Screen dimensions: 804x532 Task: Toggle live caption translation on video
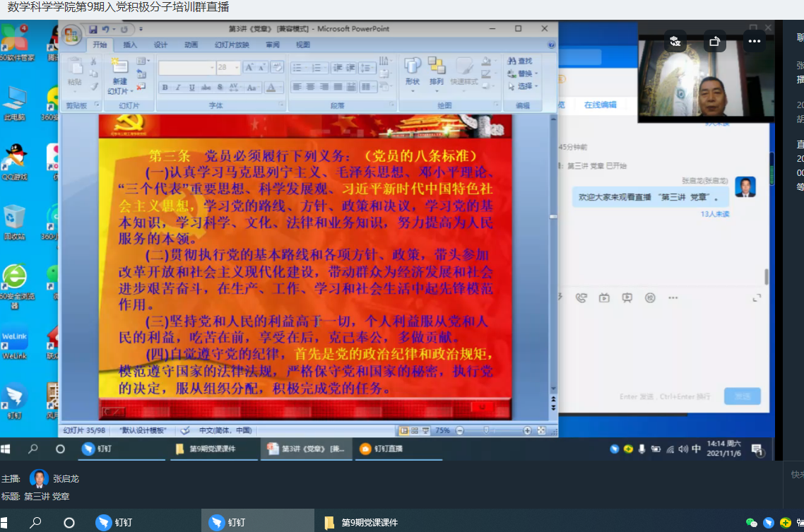pos(675,41)
